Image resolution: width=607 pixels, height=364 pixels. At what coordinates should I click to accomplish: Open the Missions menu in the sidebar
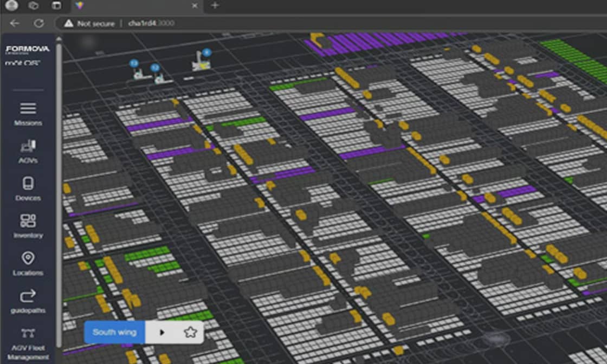(28, 114)
